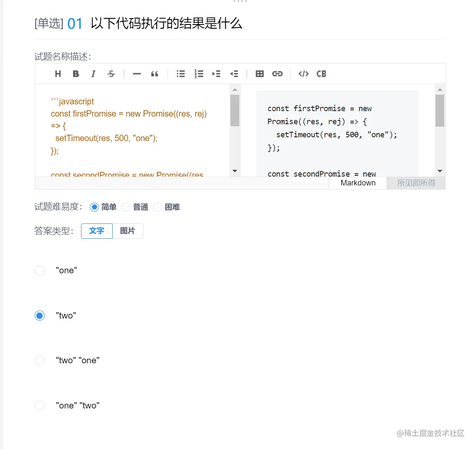Image resolution: width=476 pixels, height=449 pixels.
Task: Click 答案类型 field label
Action: click(x=54, y=231)
